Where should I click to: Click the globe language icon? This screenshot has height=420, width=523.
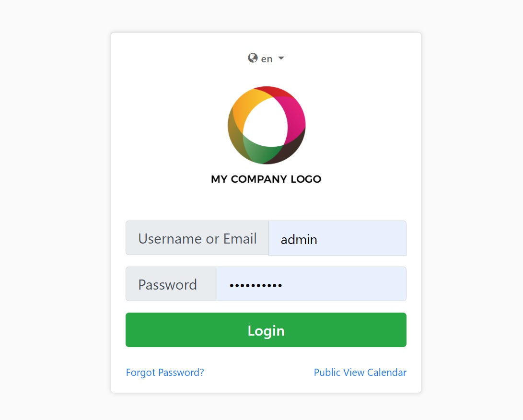pyautogui.click(x=253, y=58)
